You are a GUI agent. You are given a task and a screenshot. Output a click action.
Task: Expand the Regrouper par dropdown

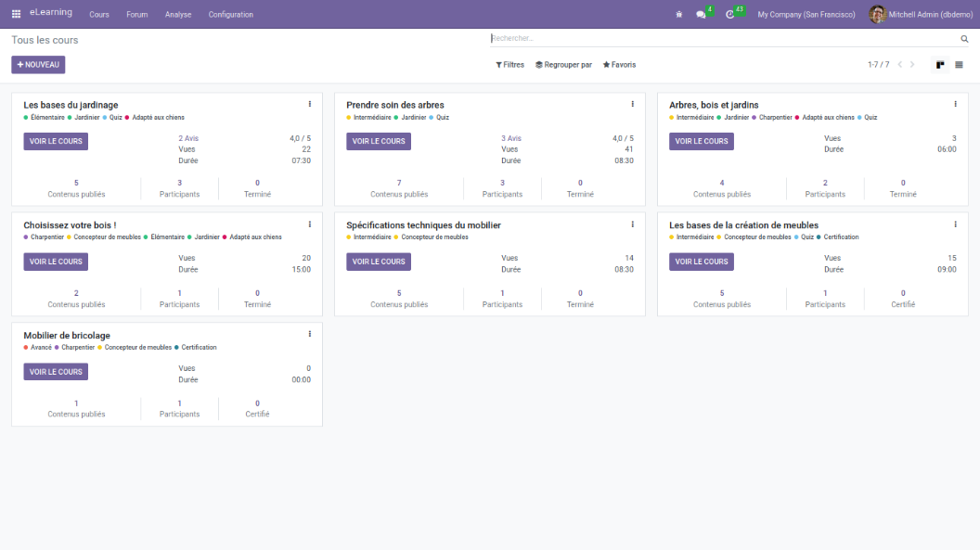click(563, 65)
